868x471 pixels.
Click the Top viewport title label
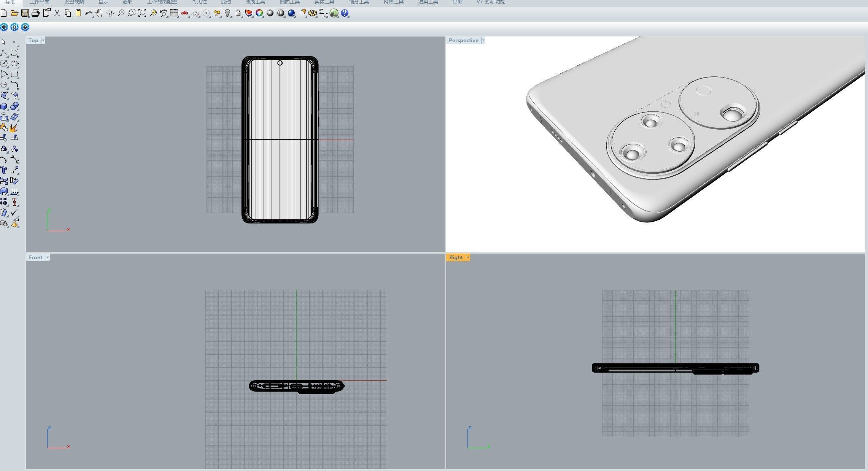coord(33,40)
